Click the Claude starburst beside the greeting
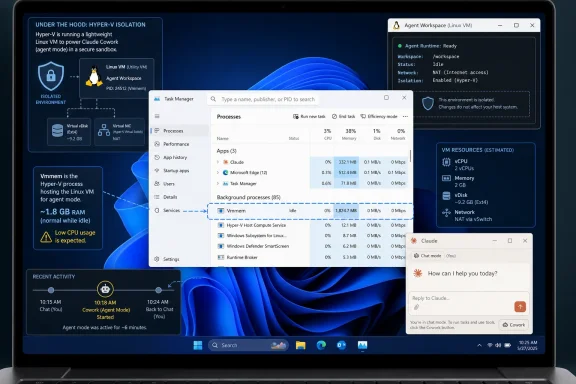576x384 pixels. tap(418, 273)
